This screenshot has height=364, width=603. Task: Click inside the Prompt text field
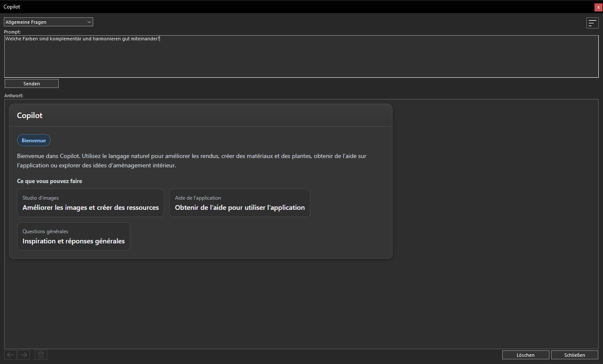[x=301, y=56]
